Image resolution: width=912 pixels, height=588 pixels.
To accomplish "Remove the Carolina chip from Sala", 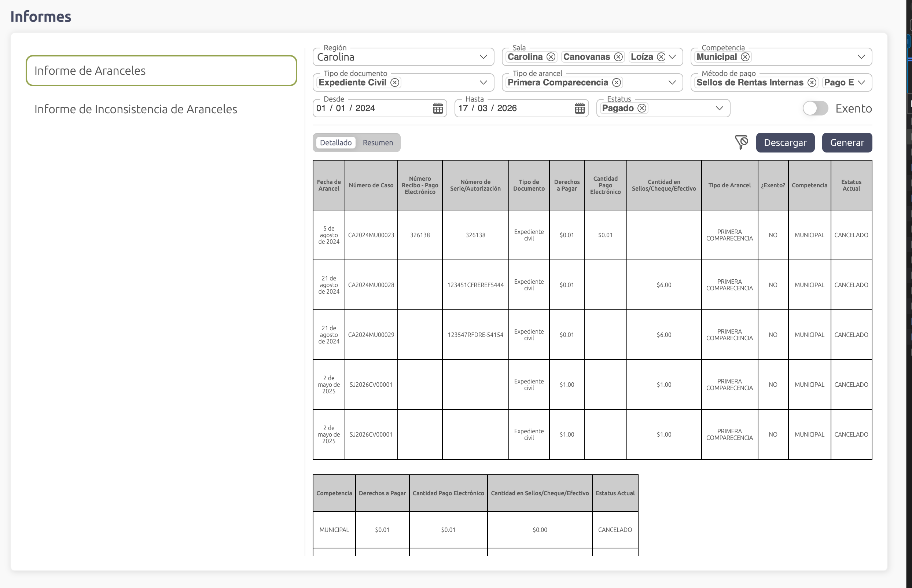I will click(551, 57).
